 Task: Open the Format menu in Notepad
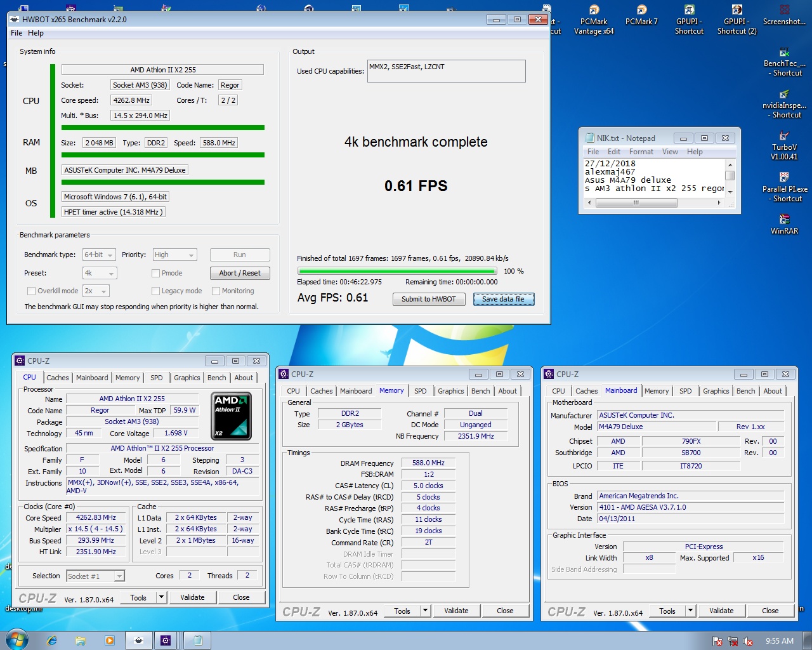tap(641, 152)
